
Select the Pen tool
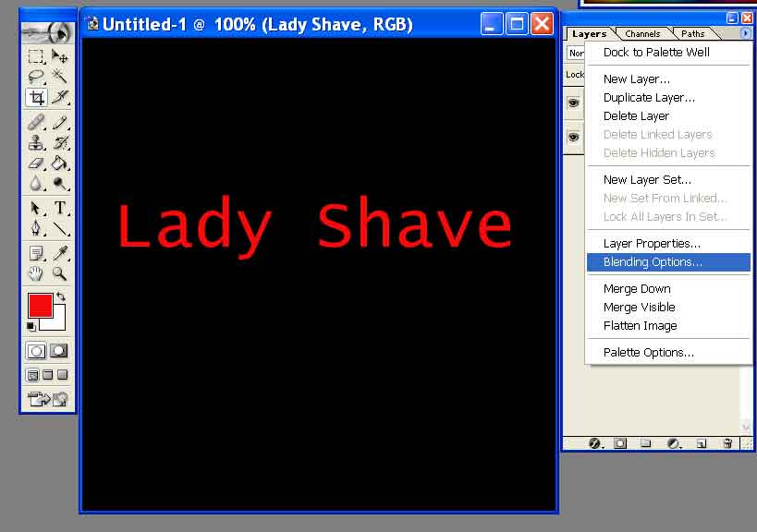36,227
